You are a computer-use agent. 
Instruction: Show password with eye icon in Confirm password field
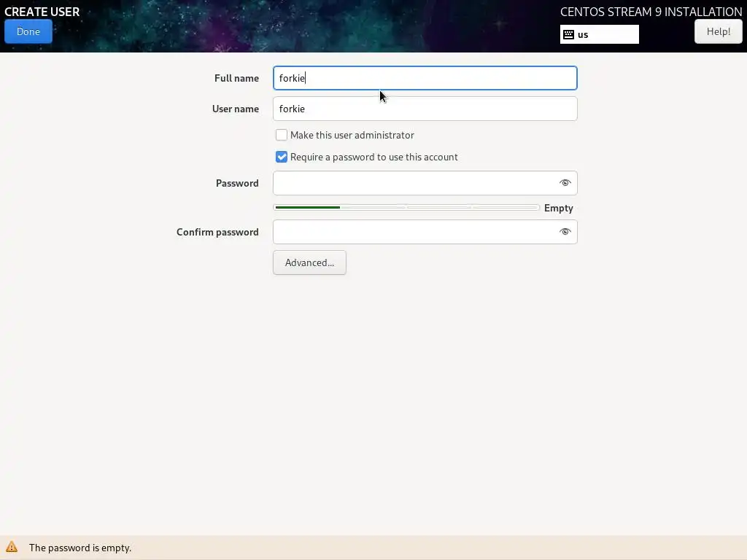coord(565,232)
